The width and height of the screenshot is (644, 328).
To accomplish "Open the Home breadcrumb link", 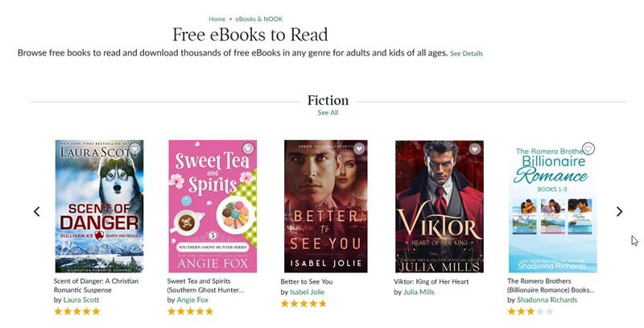I will 217,19.
